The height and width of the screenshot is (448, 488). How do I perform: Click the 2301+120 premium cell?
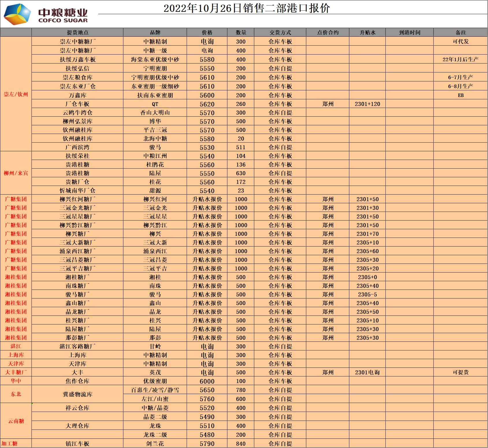click(x=367, y=104)
